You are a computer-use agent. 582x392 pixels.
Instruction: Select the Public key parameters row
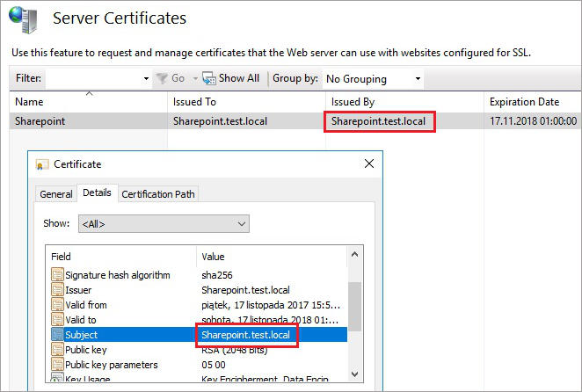pyautogui.click(x=197, y=365)
